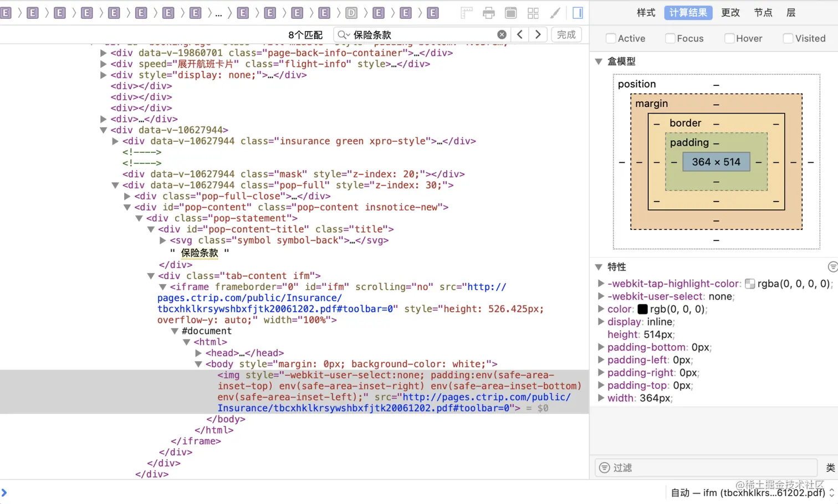
Task: Click the filter icon beside 特性 header
Action: (832, 267)
